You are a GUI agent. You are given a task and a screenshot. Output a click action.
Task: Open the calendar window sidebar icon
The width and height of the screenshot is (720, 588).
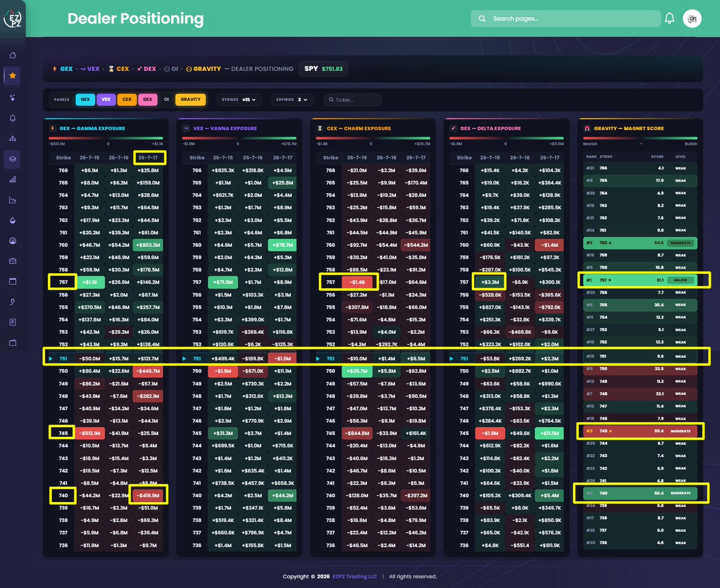(13, 281)
